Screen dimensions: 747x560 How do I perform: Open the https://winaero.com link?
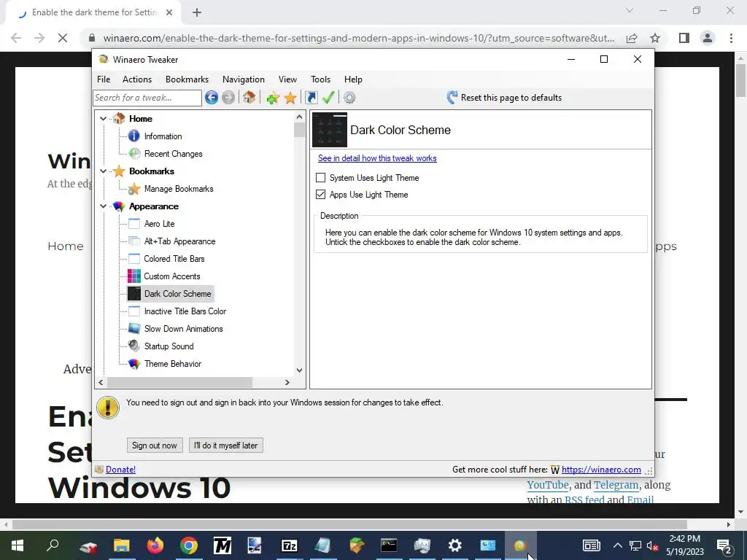point(601,470)
